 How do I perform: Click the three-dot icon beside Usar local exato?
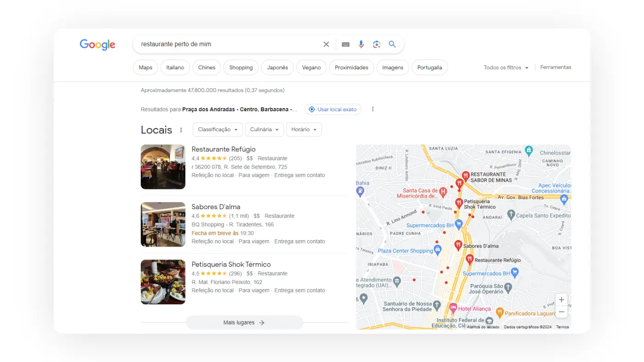pyautogui.click(x=373, y=109)
